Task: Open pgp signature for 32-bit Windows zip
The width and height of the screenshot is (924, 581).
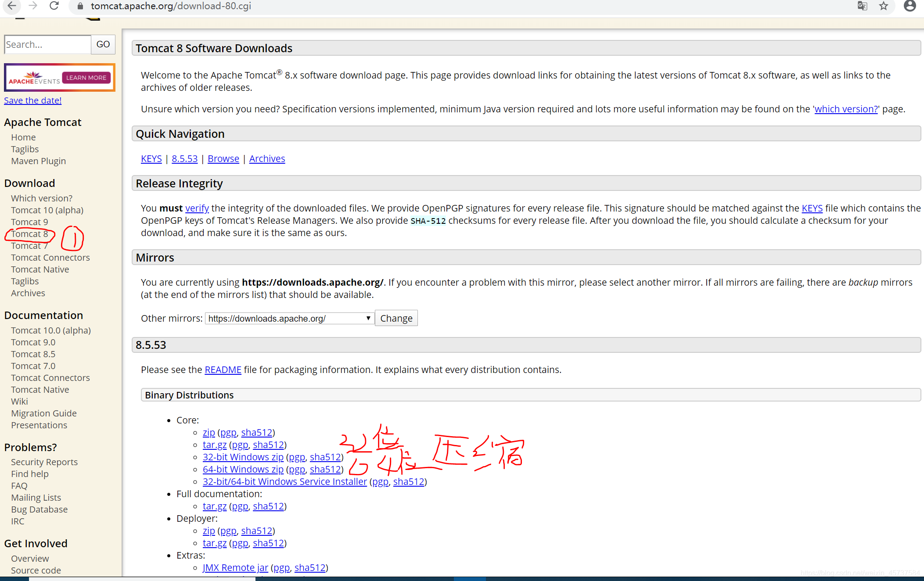Action: [297, 457]
